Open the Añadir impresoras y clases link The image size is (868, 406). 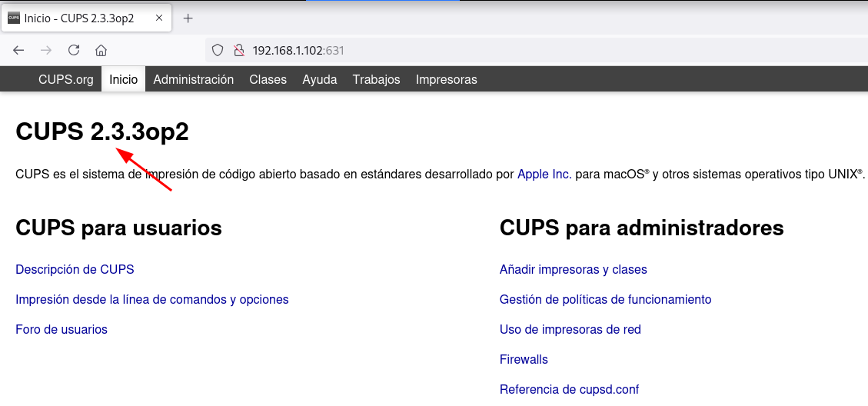tap(573, 269)
